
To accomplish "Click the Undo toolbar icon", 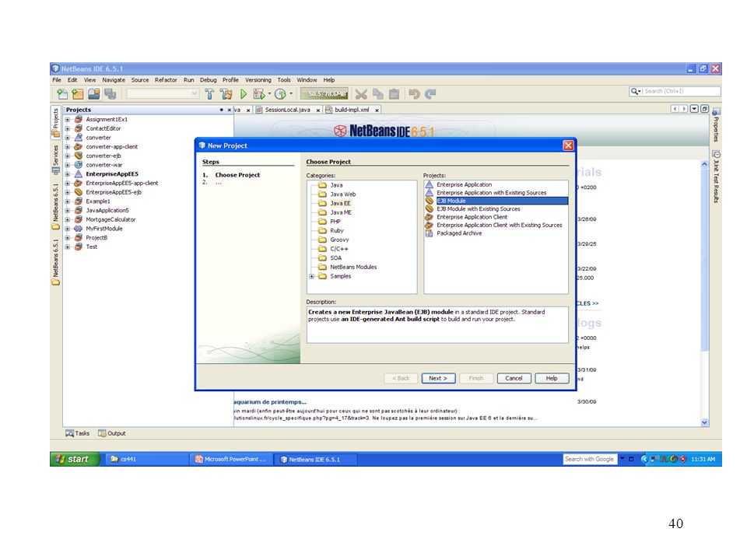I will tap(414, 94).
